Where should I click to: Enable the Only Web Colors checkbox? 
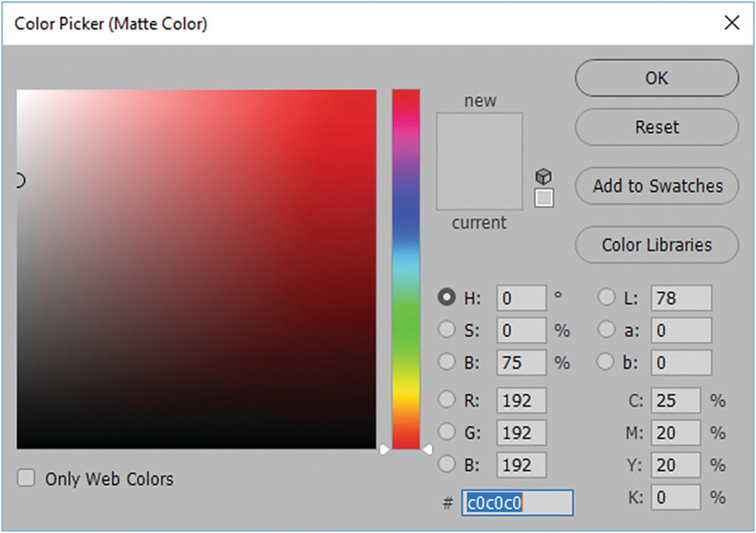click(26, 479)
